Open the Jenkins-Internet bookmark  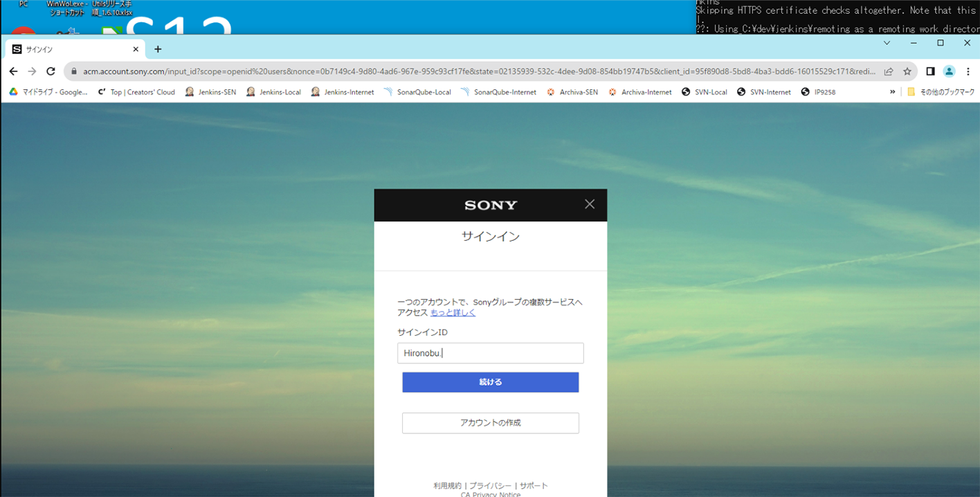342,92
